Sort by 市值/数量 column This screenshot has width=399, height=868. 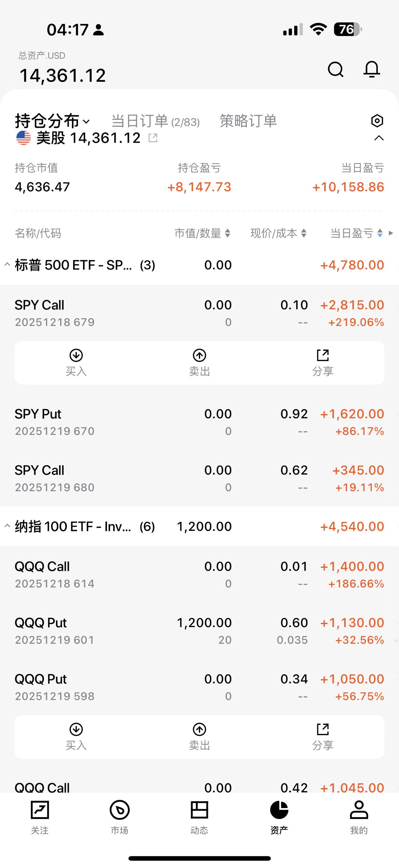202,233
